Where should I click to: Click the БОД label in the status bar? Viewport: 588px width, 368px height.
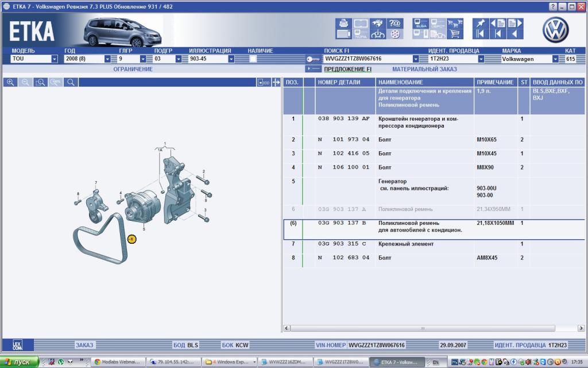tap(179, 345)
